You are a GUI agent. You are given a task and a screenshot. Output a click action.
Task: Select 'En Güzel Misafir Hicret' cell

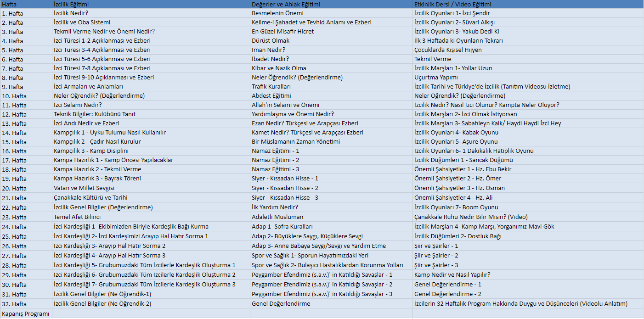tap(331, 32)
